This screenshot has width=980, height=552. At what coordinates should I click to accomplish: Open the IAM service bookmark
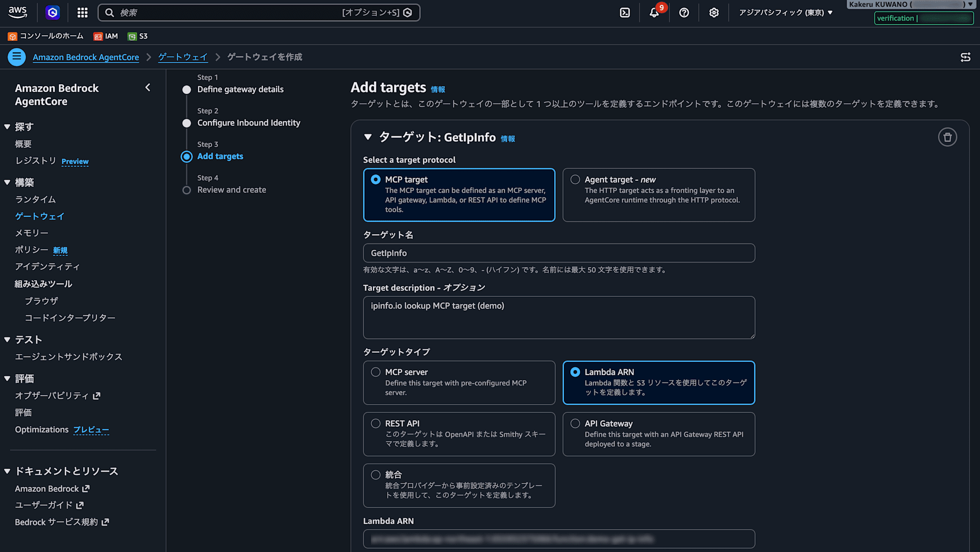coord(106,36)
